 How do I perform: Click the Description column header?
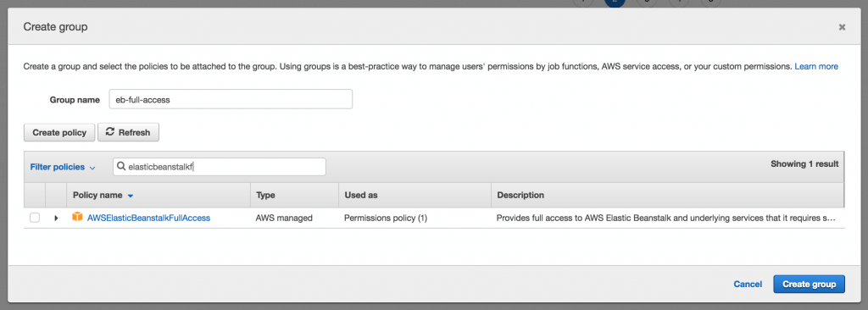(520, 196)
